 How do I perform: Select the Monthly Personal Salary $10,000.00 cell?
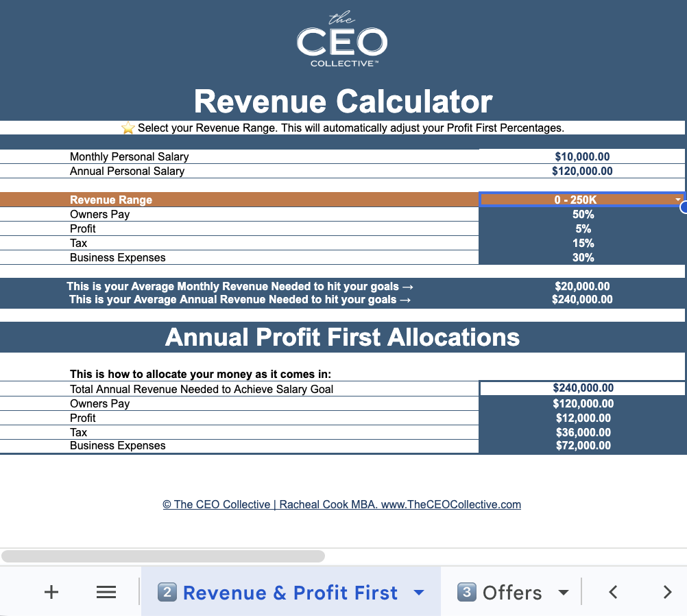(582, 157)
